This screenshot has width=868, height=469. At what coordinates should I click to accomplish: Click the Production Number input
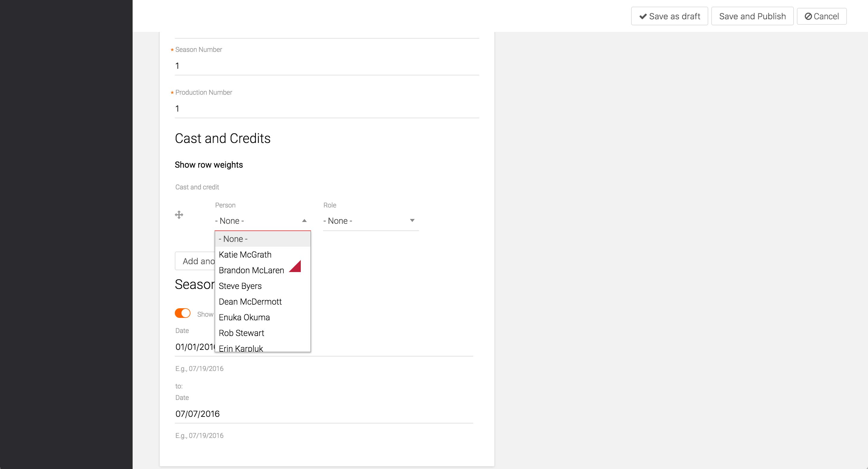pos(326,109)
